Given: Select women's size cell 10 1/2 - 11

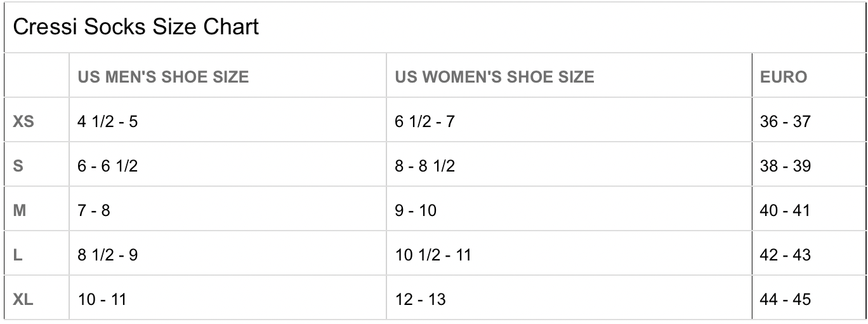Looking at the screenshot, I should click(433, 255).
